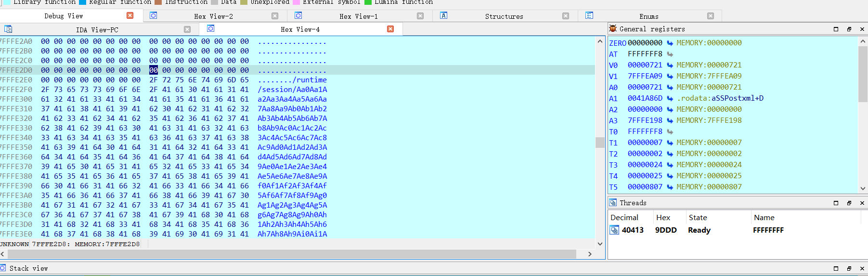This screenshot has height=276, width=868.
Task: Click the Enums tab icon
Action: coord(589,16)
